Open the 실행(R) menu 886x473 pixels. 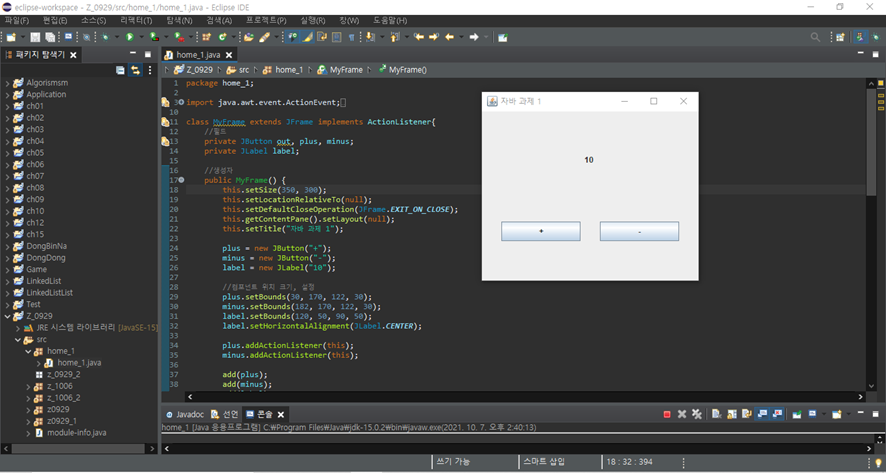pos(312,20)
